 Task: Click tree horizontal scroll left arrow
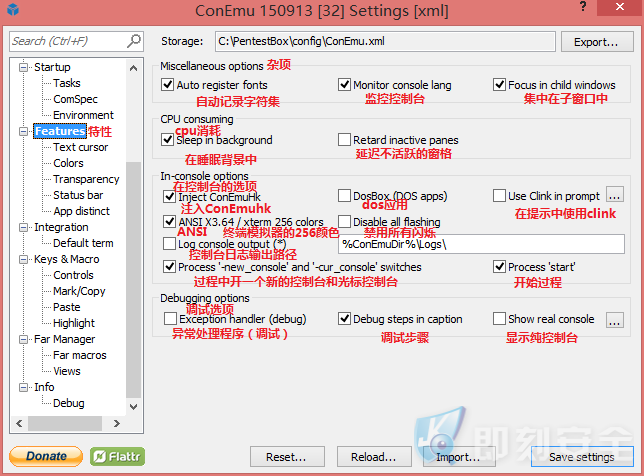click(x=19, y=423)
